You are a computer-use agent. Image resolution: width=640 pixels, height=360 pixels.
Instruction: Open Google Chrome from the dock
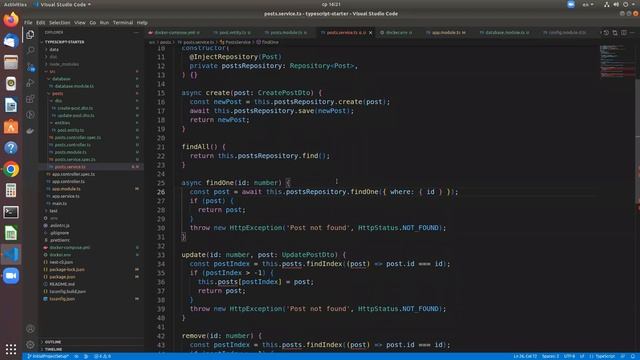tap(11, 169)
